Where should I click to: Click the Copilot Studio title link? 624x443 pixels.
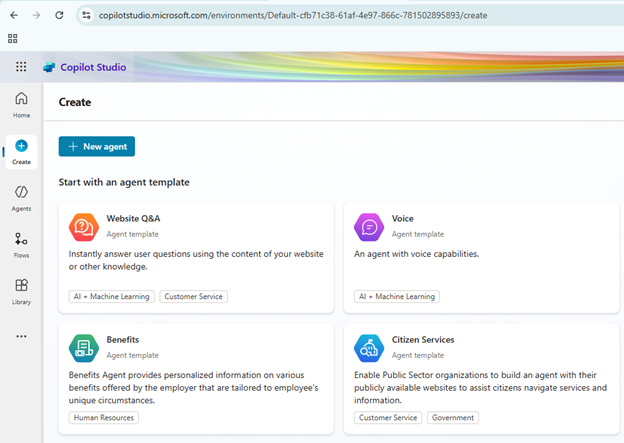[93, 67]
